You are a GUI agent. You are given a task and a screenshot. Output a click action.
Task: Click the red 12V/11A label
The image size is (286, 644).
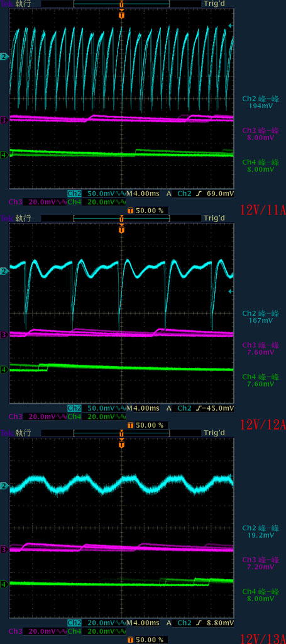tap(263, 210)
